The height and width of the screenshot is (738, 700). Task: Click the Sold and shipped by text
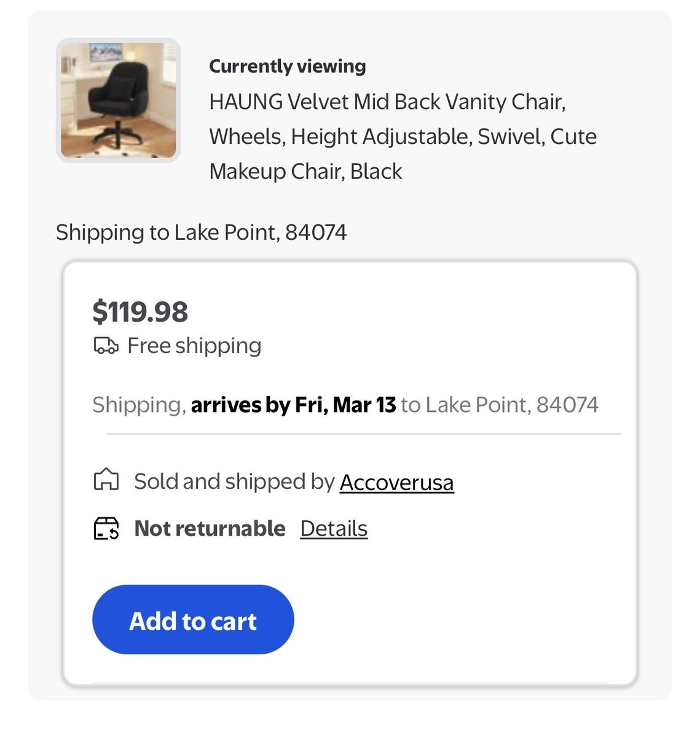234,482
